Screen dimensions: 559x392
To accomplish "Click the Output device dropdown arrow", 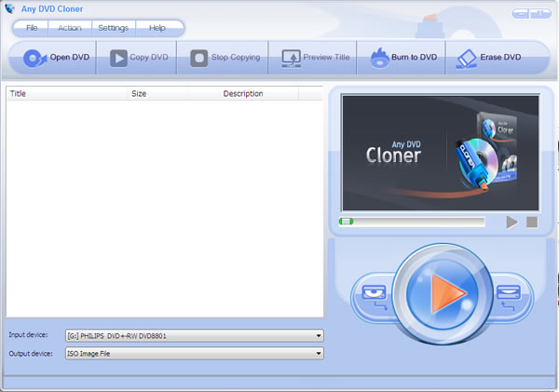I will (319, 354).
